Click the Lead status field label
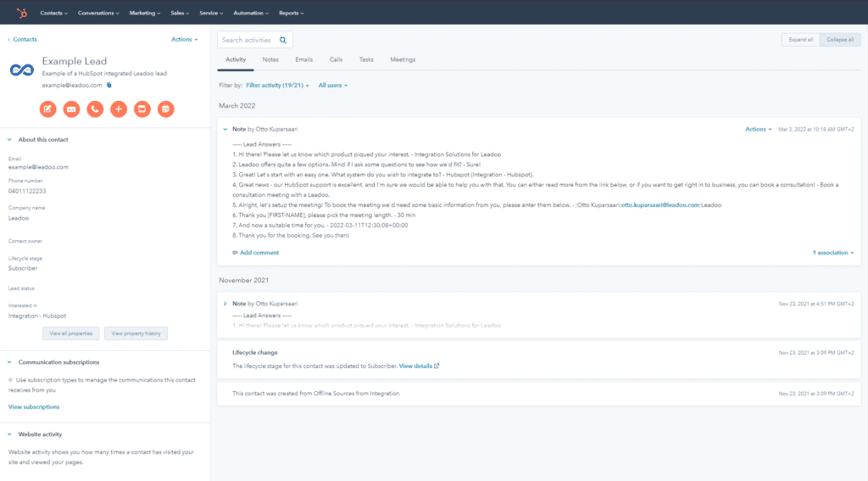Screen dimensions: 868x481 point(21,288)
